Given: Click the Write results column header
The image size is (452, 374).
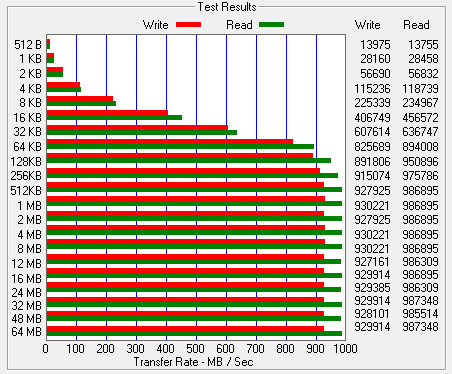Looking at the screenshot, I should 367,25.
